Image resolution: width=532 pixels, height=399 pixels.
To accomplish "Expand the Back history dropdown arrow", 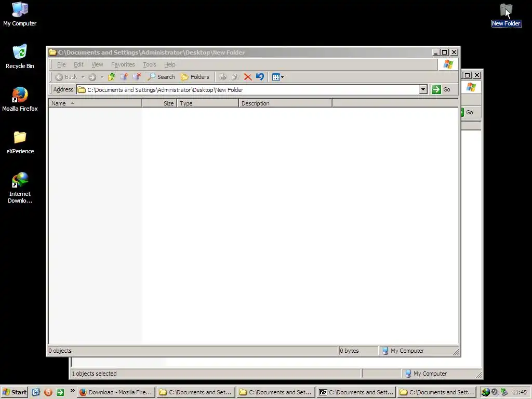I will [x=83, y=77].
